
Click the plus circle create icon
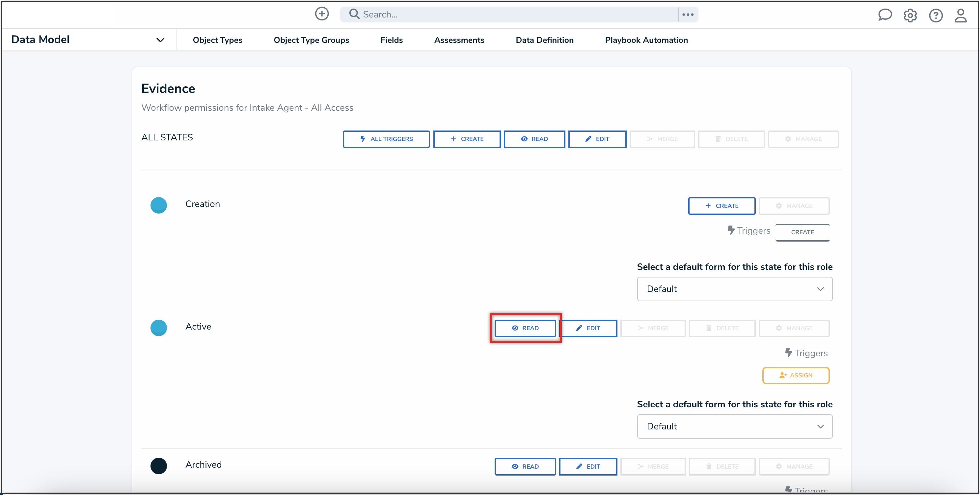321,14
